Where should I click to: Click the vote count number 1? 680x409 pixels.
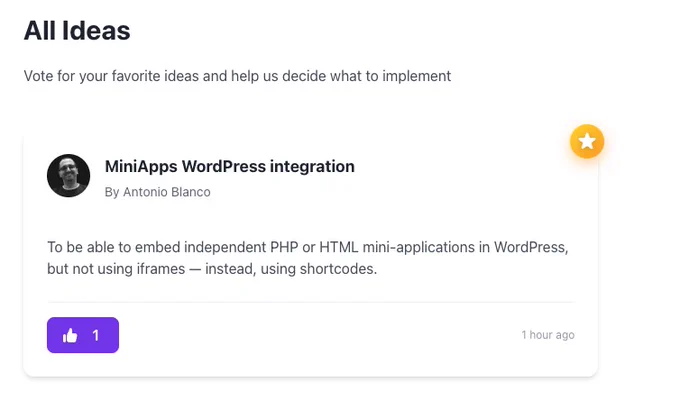tap(96, 335)
